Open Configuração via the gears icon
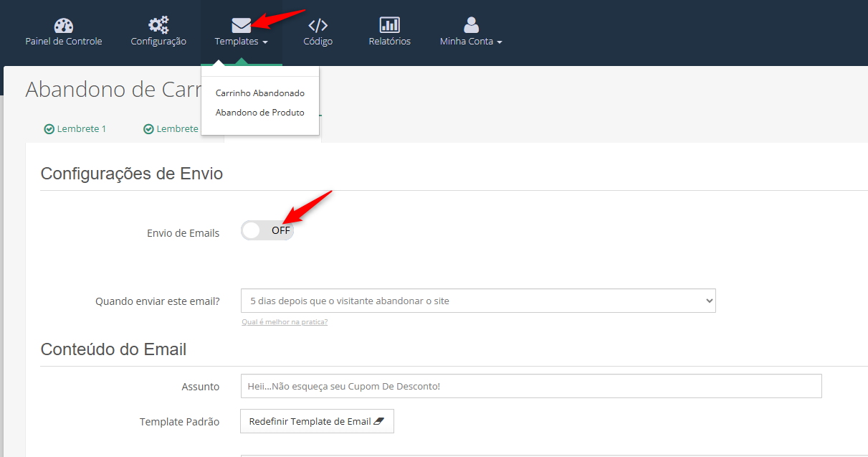This screenshot has width=868, height=457. tap(158, 26)
